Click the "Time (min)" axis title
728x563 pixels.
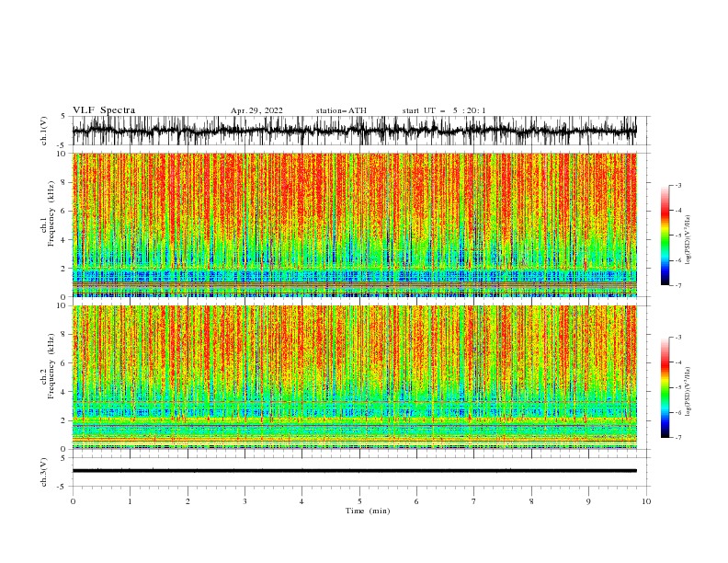click(368, 511)
